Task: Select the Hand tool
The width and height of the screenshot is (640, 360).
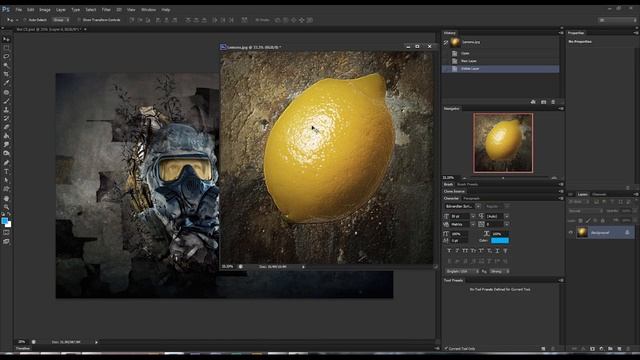Action: (6, 198)
